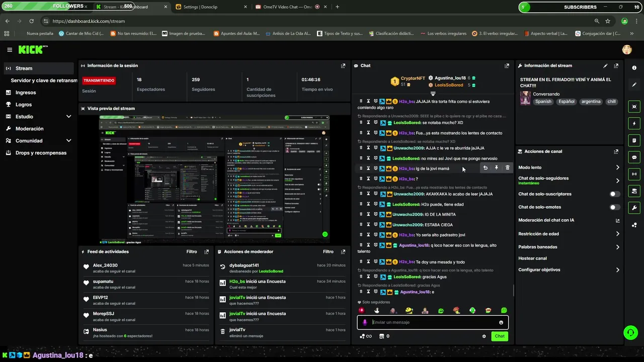Image resolution: width=644 pixels, height=362 pixels.
Task: Click the wrench icon in right sidebar
Action: pos(634,208)
